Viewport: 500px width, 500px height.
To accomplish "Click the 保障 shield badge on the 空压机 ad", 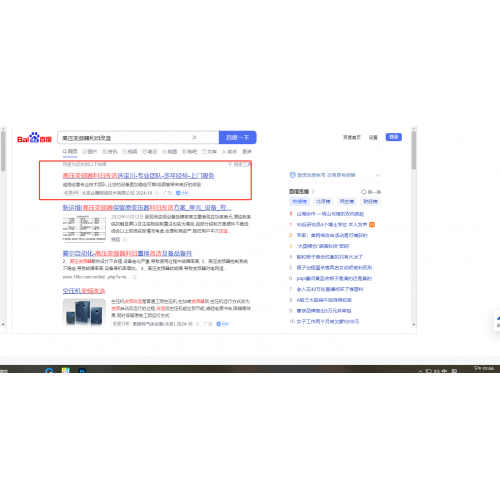I will pos(223,324).
